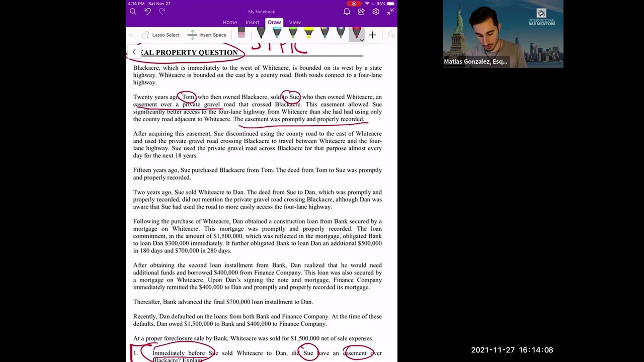Go back with the page chevron

point(134,52)
